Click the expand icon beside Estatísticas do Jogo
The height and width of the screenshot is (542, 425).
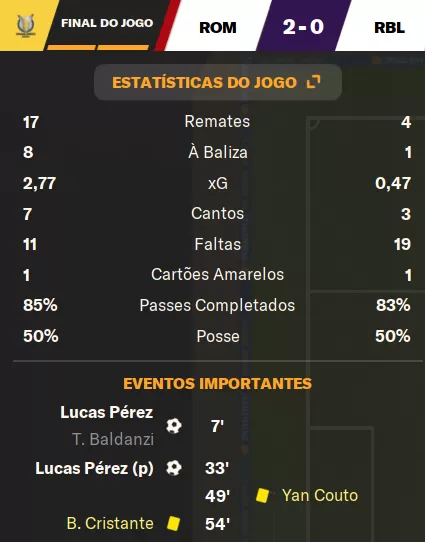coord(313,82)
